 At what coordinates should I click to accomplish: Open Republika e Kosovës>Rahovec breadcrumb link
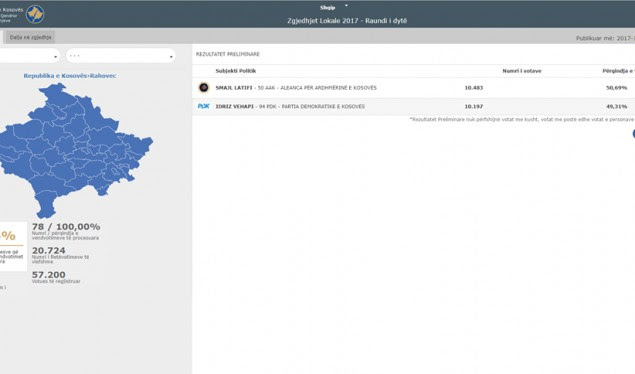tap(70, 76)
